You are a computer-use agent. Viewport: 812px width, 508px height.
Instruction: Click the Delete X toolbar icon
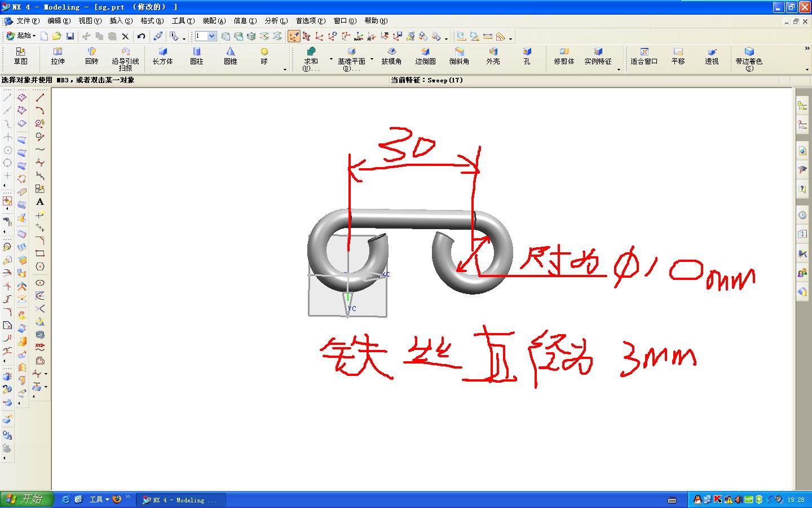pos(125,36)
